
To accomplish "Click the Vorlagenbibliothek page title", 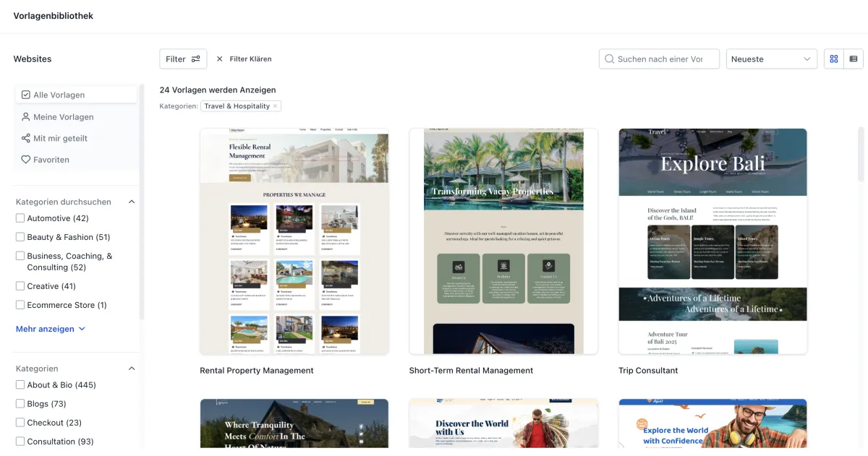I will [x=54, y=16].
